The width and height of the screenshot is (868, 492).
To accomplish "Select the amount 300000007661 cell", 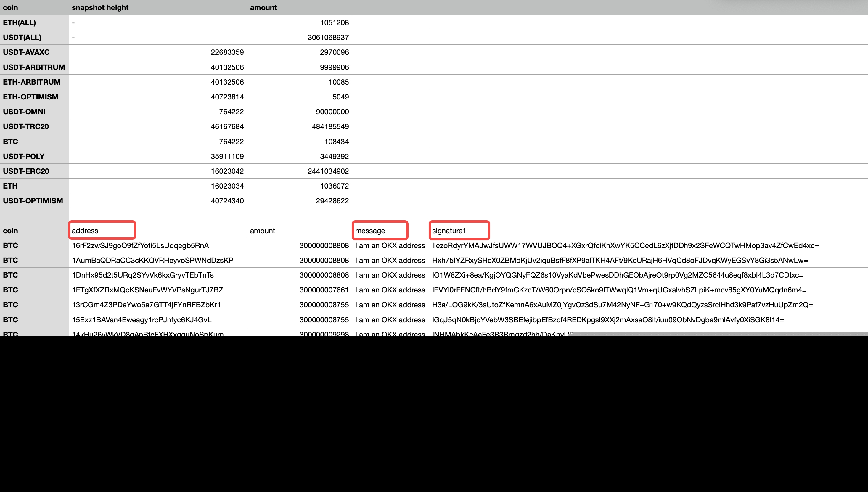I will pos(324,290).
